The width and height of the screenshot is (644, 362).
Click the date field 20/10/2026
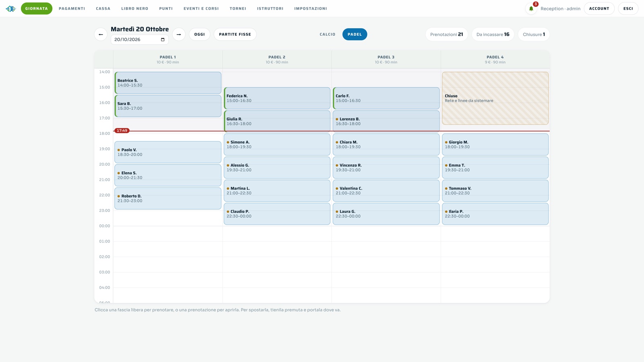click(139, 39)
